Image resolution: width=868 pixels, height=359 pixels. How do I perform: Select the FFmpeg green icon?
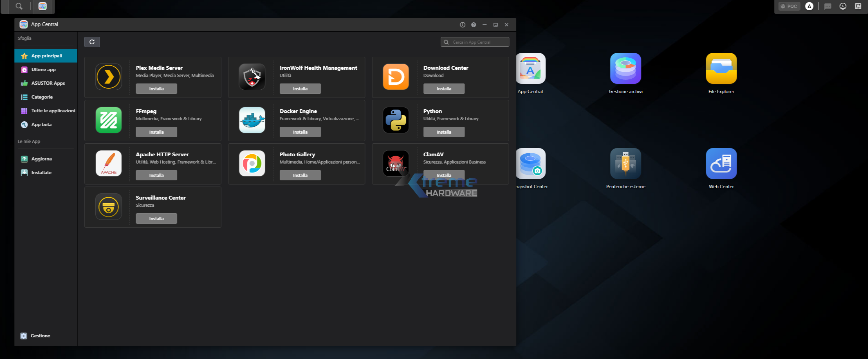pos(108,120)
